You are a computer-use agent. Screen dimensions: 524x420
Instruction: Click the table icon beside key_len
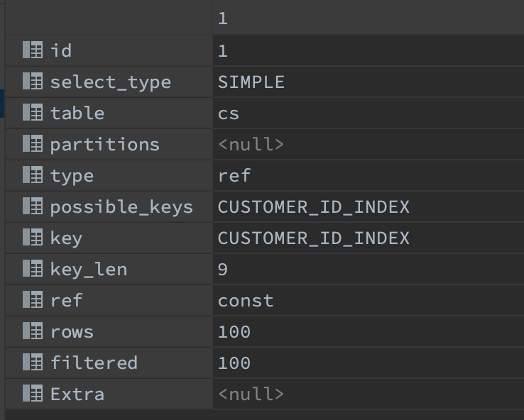(x=33, y=269)
